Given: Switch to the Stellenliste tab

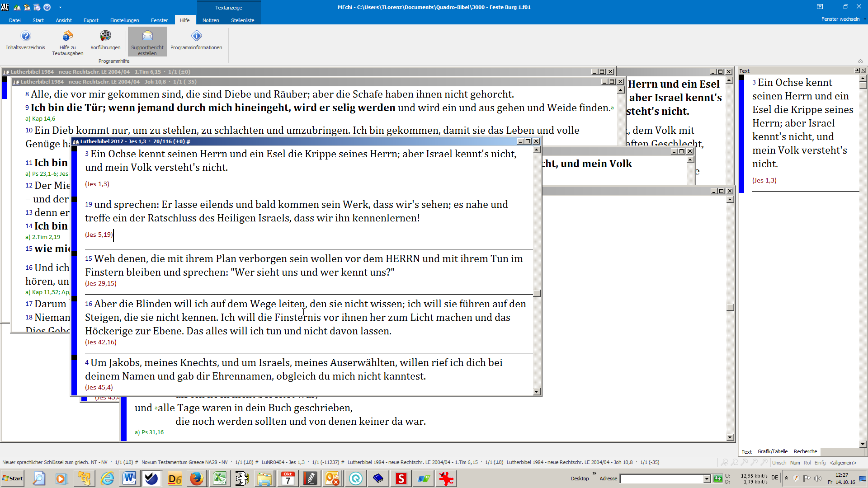Looking at the screenshot, I should coord(242,20).
